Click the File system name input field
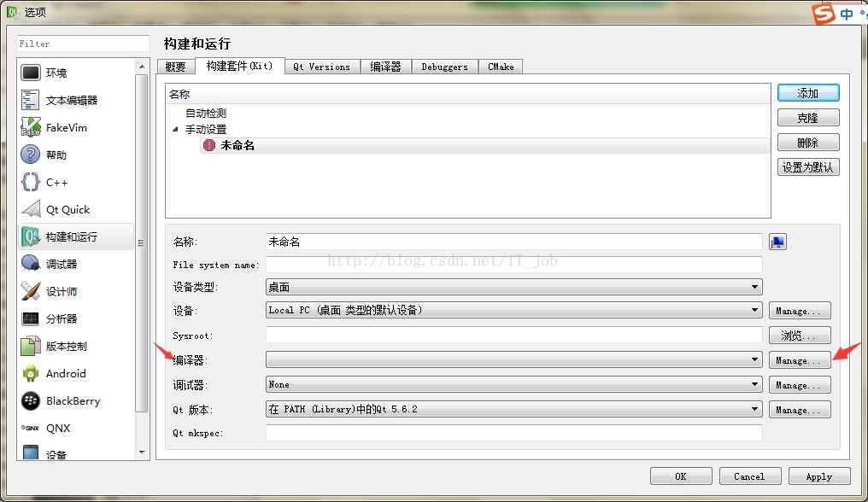Image resolution: width=868 pixels, height=502 pixels. [x=513, y=265]
